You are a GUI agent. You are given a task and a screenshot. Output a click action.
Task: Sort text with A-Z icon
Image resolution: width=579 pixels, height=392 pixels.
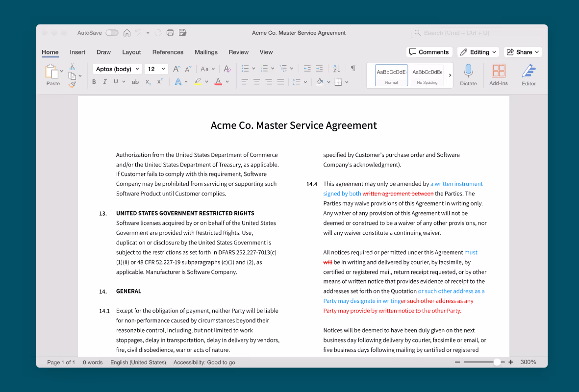point(337,69)
